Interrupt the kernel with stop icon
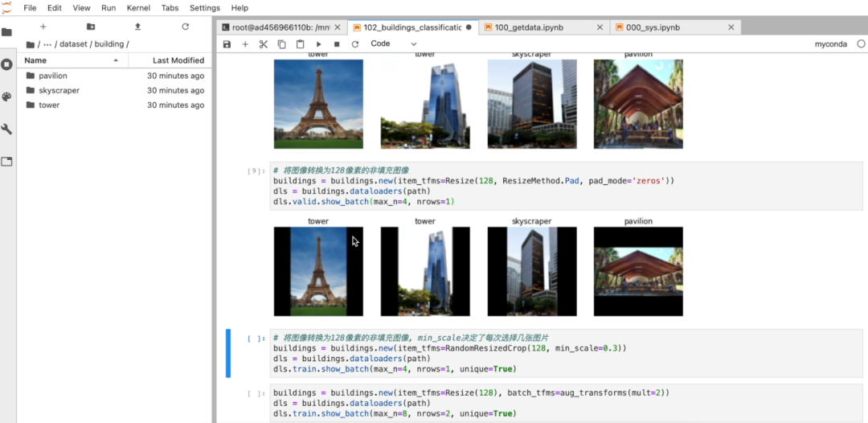Image resolution: width=868 pixels, height=423 pixels. click(337, 44)
